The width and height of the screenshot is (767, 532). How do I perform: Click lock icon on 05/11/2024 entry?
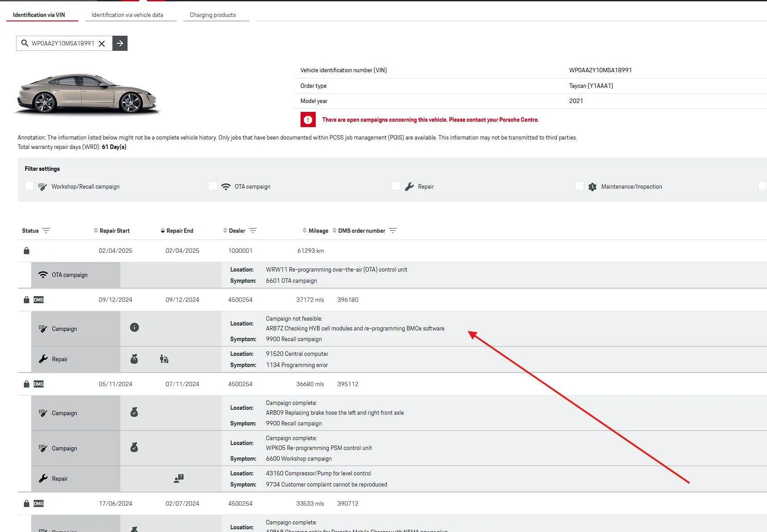26,384
